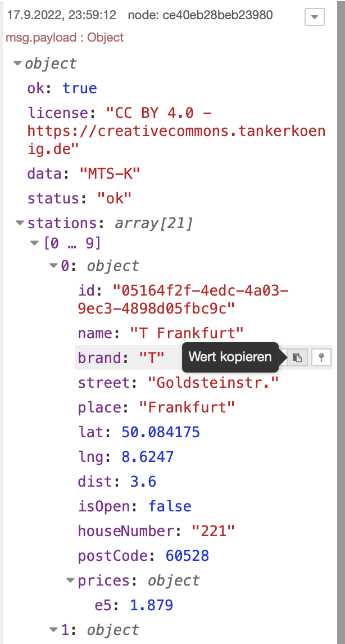Click the station id string value

pos(185,300)
